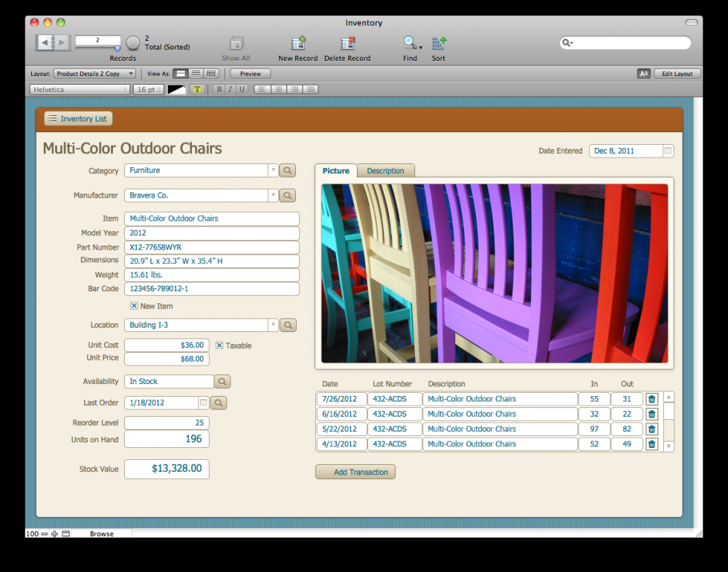Click Add Transaction button
Image resolution: width=728 pixels, height=572 pixels.
356,472
